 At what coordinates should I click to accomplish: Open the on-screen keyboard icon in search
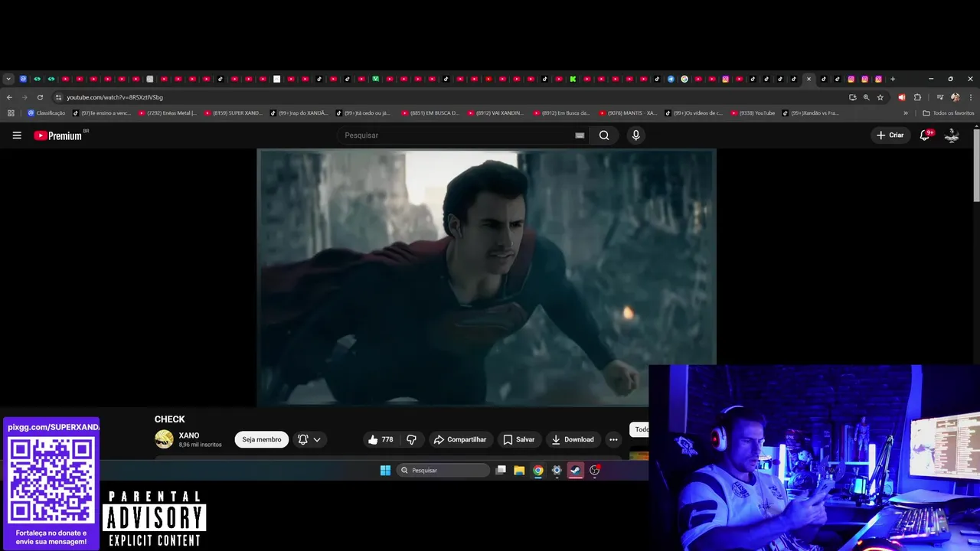click(580, 135)
